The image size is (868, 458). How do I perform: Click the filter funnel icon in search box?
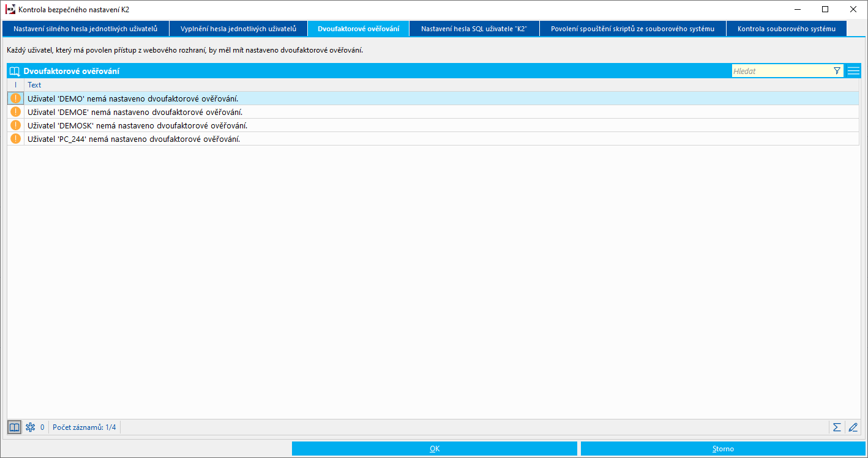point(837,71)
